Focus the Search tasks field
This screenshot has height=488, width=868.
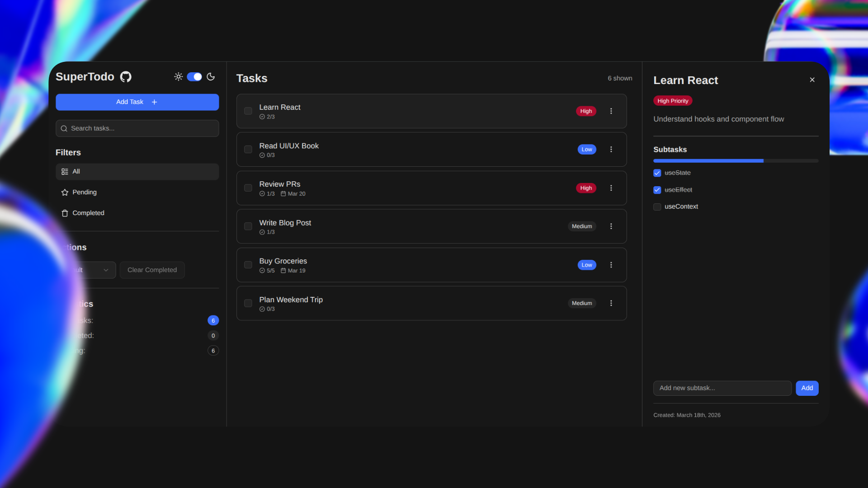tap(137, 128)
